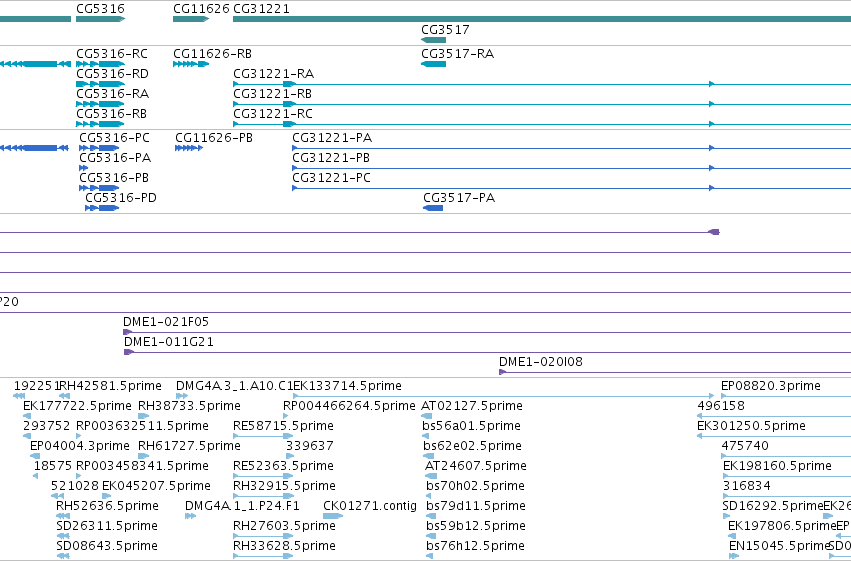Viewport: 851px width, 561px height.
Task: Click the RH38733.5prime EST label
Action: click(189, 406)
